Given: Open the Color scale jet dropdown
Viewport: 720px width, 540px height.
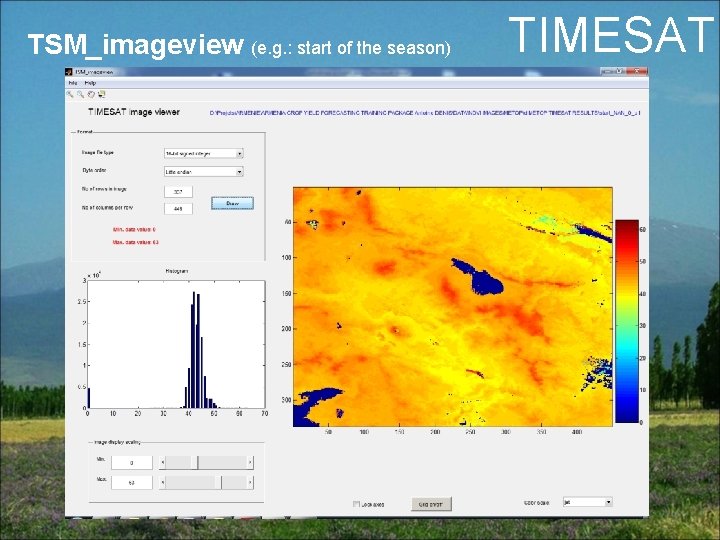Looking at the screenshot, I should [587, 502].
